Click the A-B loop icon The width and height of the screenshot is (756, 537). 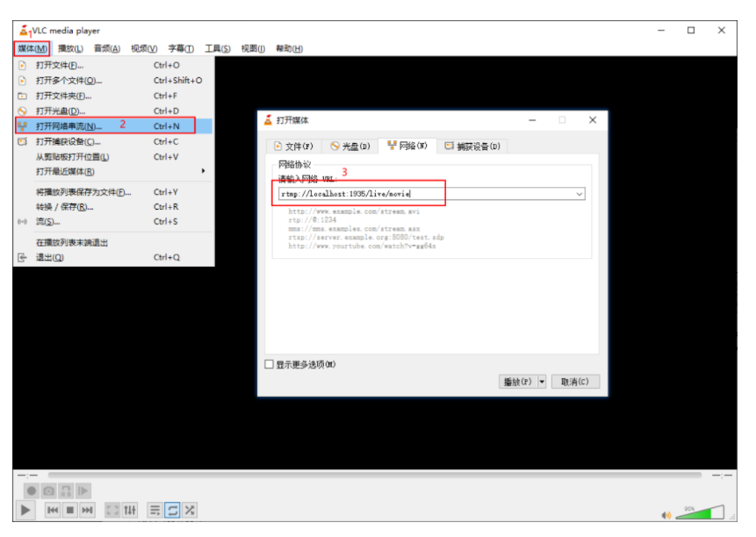point(66,490)
